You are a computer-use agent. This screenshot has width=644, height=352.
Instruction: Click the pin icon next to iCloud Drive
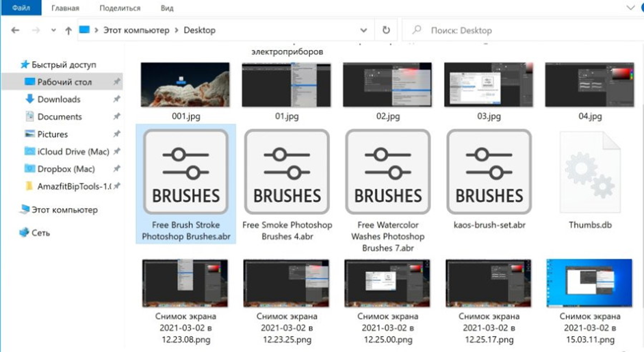click(x=116, y=151)
